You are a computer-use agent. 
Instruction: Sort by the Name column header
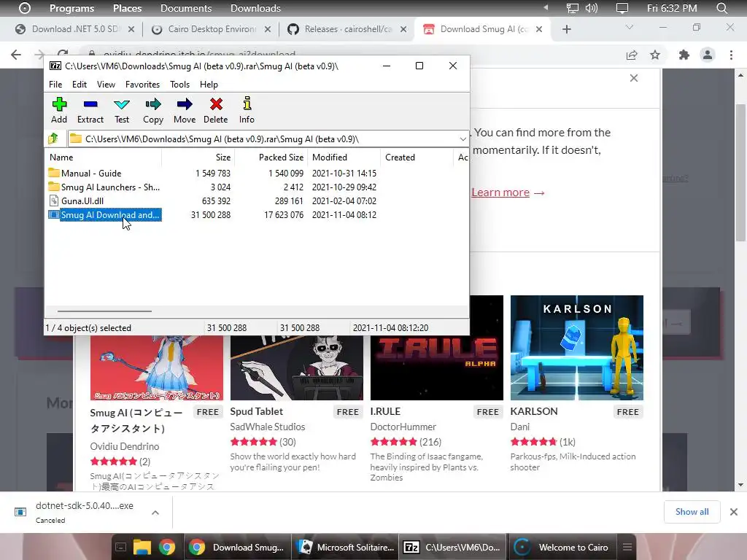click(104, 157)
